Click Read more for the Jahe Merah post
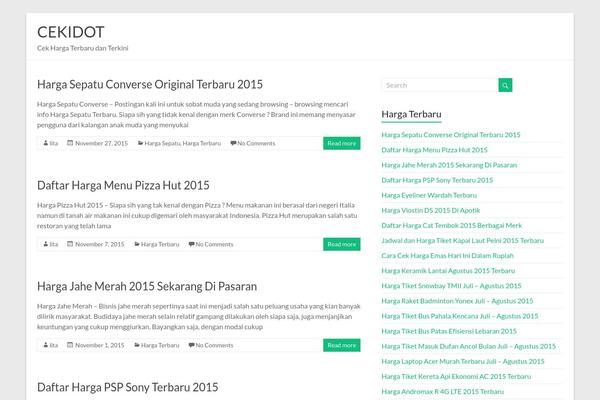 click(342, 345)
